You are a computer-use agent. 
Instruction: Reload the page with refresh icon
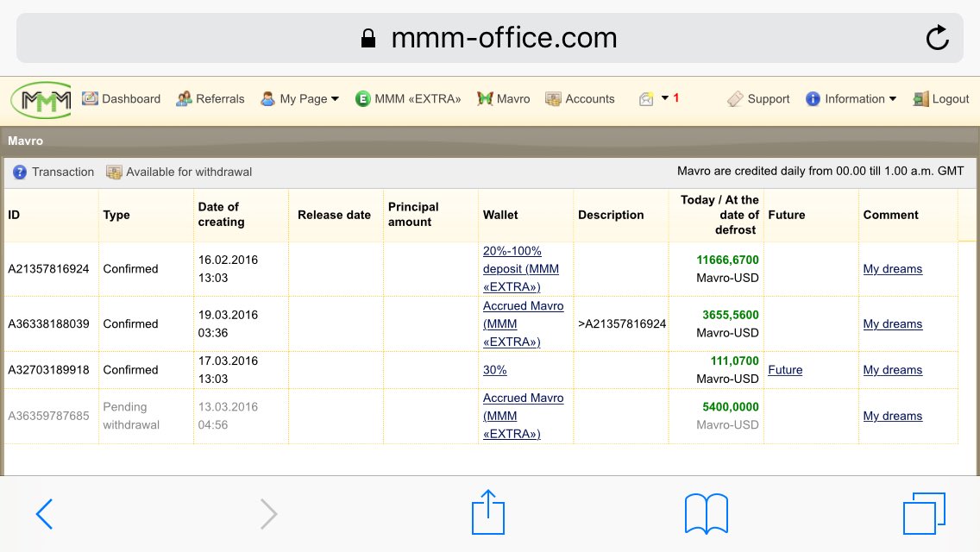point(937,37)
